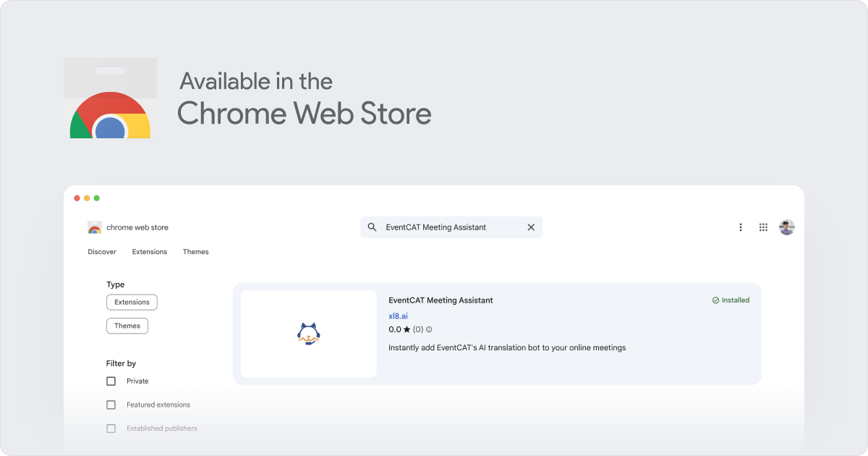This screenshot has height=456, width=868.
Task: Toggle the Private filter checkbox
Action: [111, 381]
